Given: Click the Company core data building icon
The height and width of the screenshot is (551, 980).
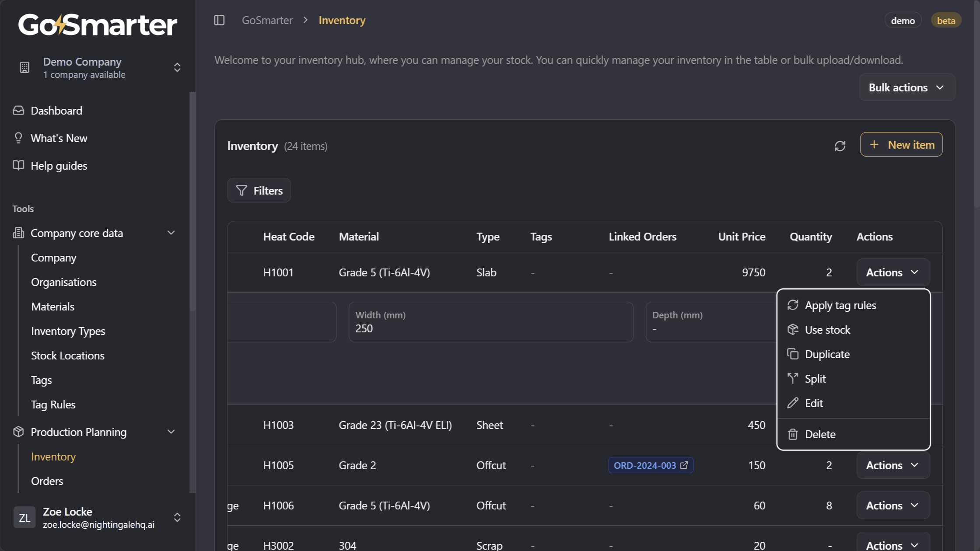Looking at the screenshot, I should (x=18, y=233).
